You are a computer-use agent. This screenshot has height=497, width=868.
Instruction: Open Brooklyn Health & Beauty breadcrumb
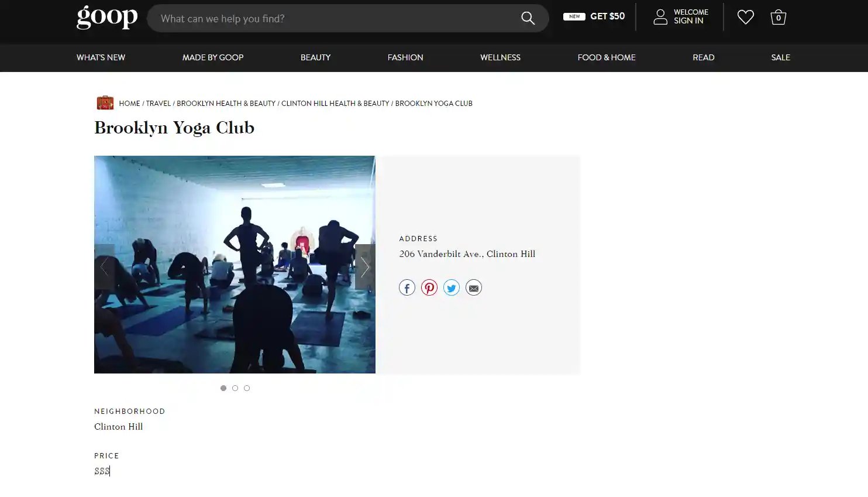coord(226,104)
